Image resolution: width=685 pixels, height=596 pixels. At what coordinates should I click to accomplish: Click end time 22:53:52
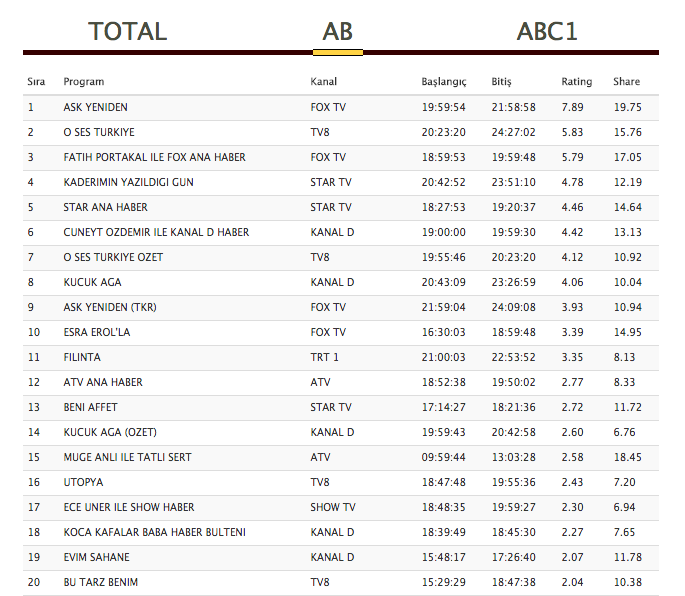tap(513, 357)
